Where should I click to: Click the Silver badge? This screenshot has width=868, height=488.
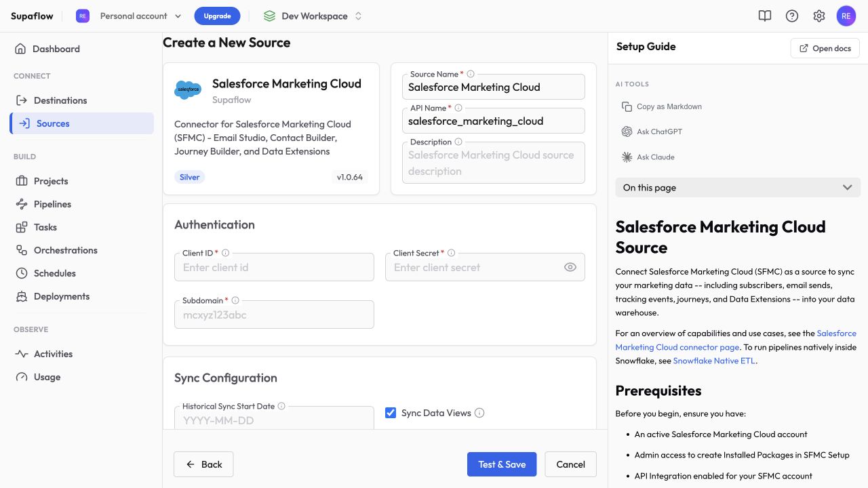tap(190, 177)
